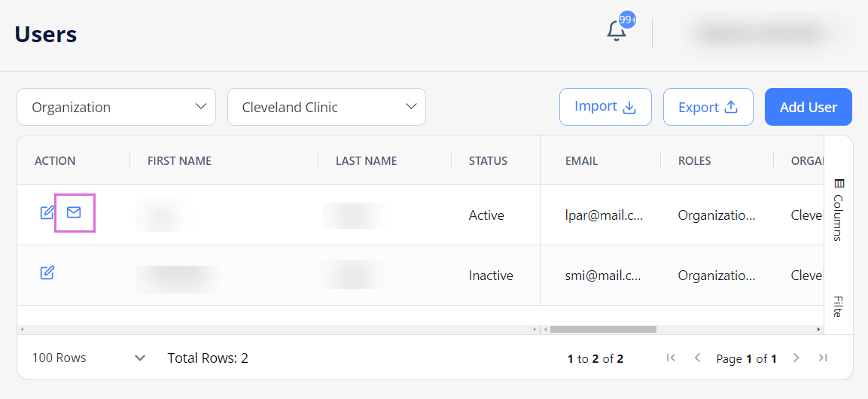Open the notifications bell icon
This screenshot has height=399, width=868.
point(617,32)
